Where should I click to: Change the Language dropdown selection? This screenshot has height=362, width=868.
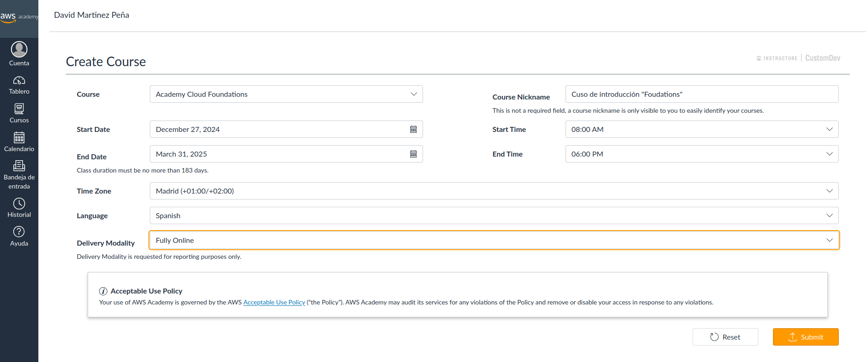click(493, 216)
